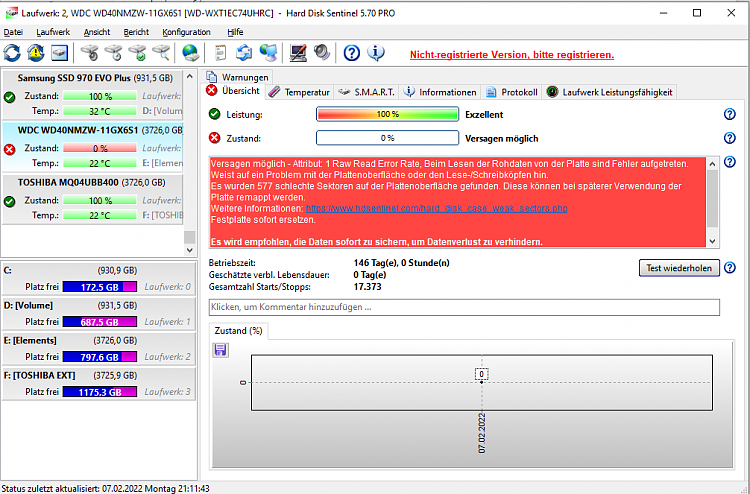Image resolution: width=750 pixels, height=494 pixels.
Task: Click the warning text scroll up arrow
Action: pos(712,164)
